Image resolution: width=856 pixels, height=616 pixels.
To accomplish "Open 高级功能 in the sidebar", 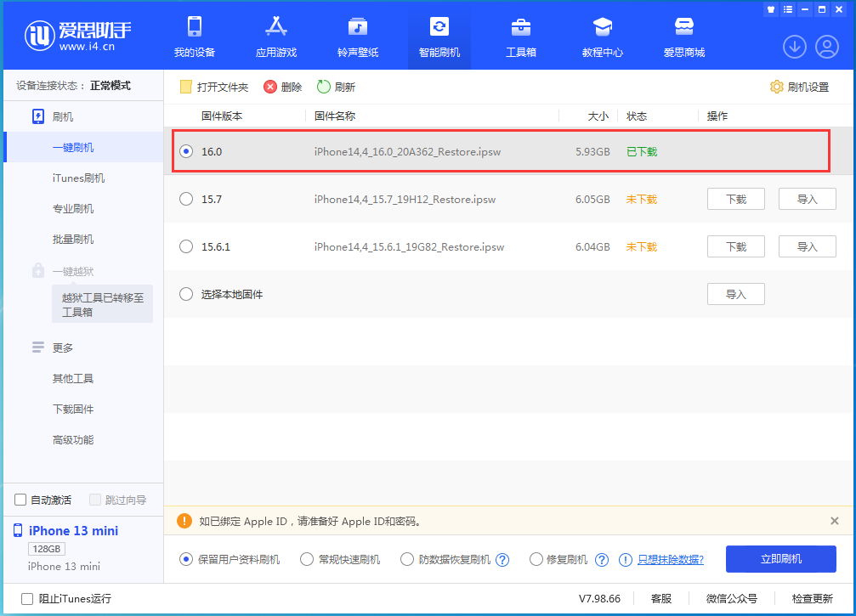I will [x=73, y=440].
